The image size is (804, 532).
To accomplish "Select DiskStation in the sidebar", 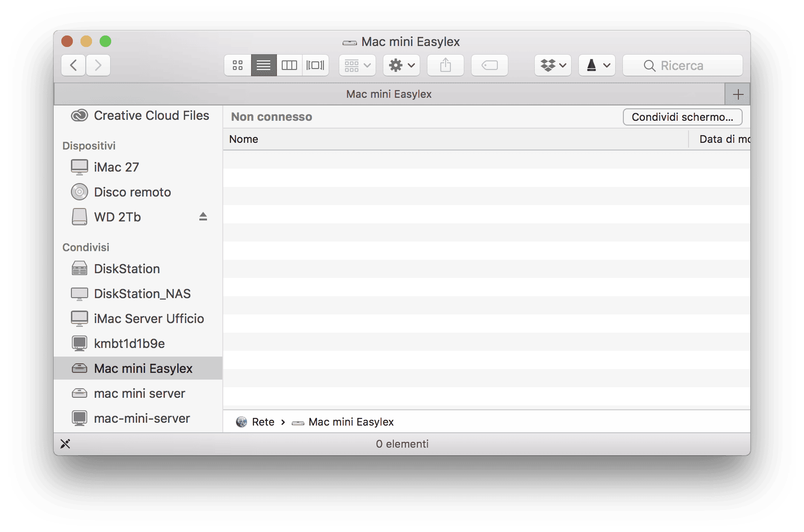I will (x=138, y=269).
